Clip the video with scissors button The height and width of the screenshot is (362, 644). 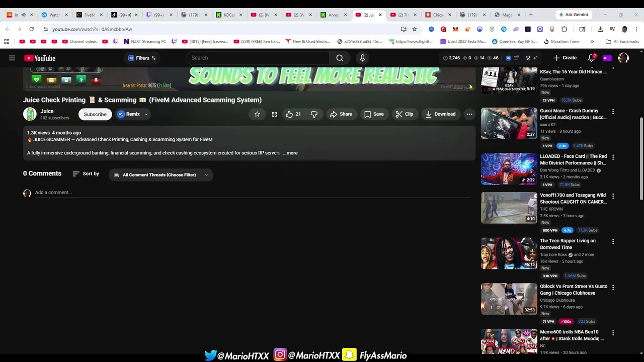405,114
